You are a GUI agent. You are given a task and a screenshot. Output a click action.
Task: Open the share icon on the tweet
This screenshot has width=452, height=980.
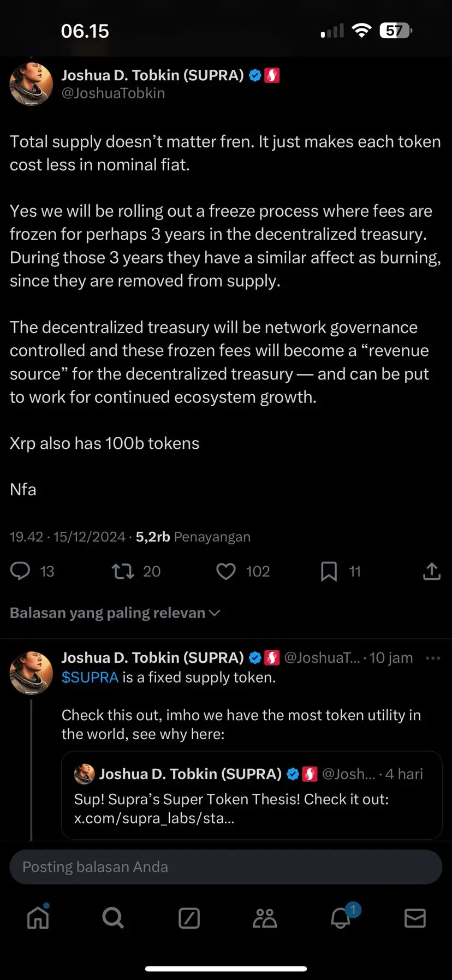point(431,571)
